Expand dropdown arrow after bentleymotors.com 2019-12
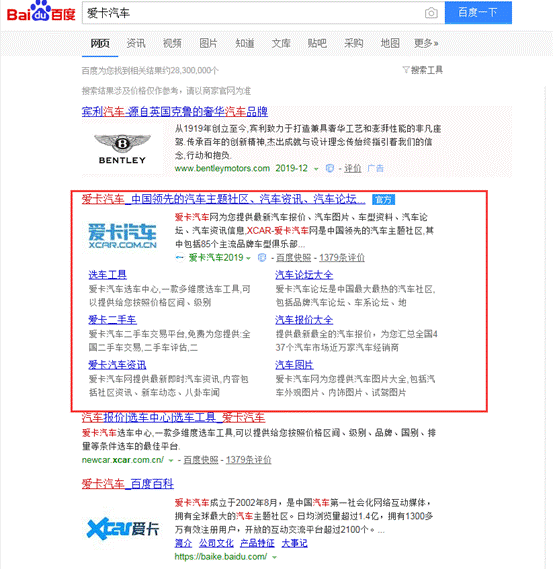Screen dimensions: 553x569 (316, 169)
